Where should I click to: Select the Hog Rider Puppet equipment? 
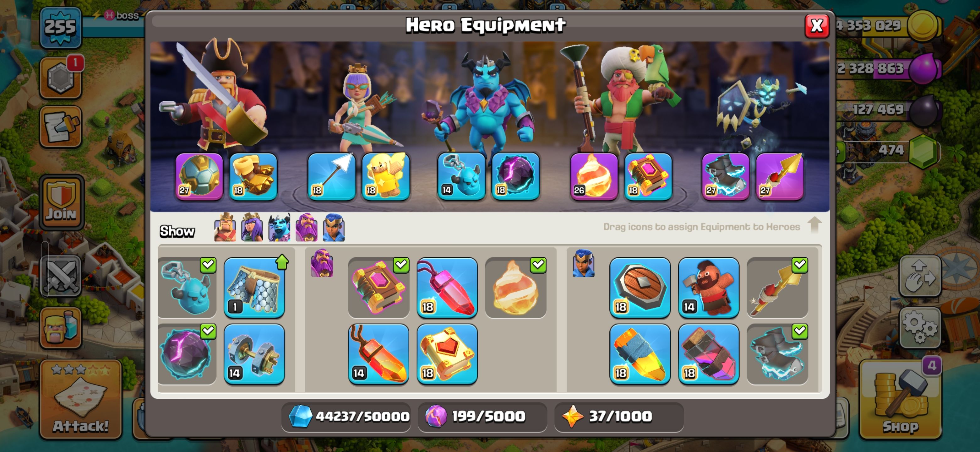(708, 288)
